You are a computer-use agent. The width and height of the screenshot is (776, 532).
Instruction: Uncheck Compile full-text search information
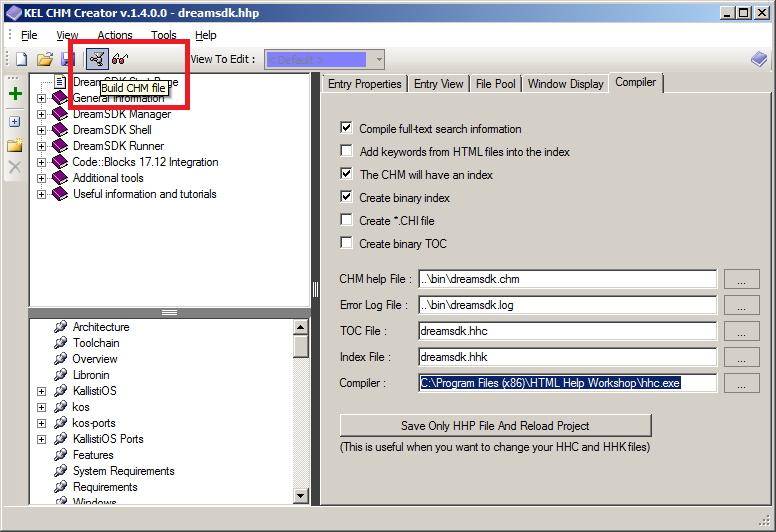tap(346, 128)
